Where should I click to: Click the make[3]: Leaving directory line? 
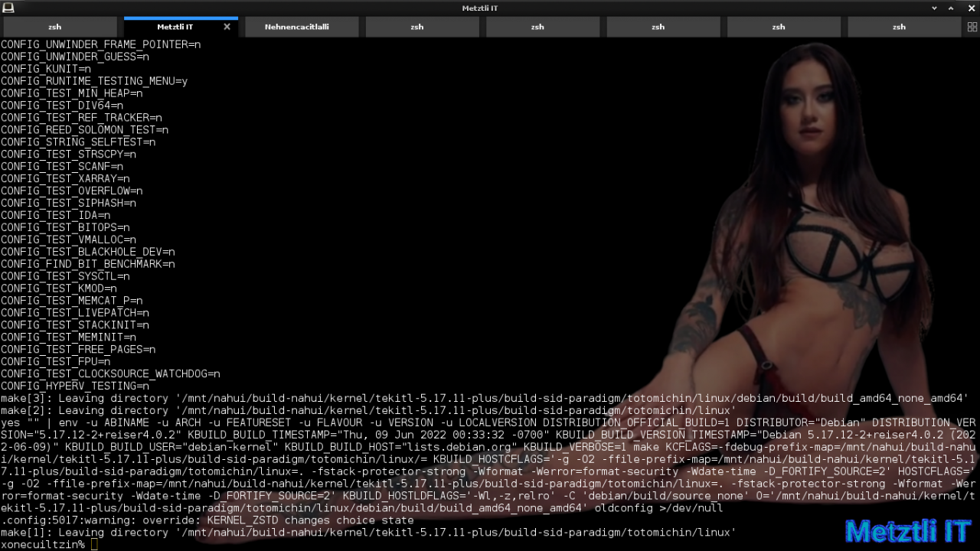[485, 399]
